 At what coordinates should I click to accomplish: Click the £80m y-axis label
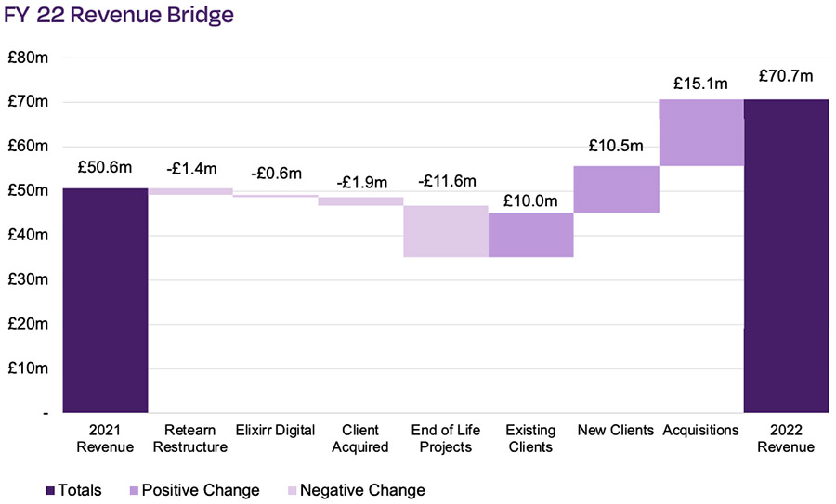click(27, 58)
